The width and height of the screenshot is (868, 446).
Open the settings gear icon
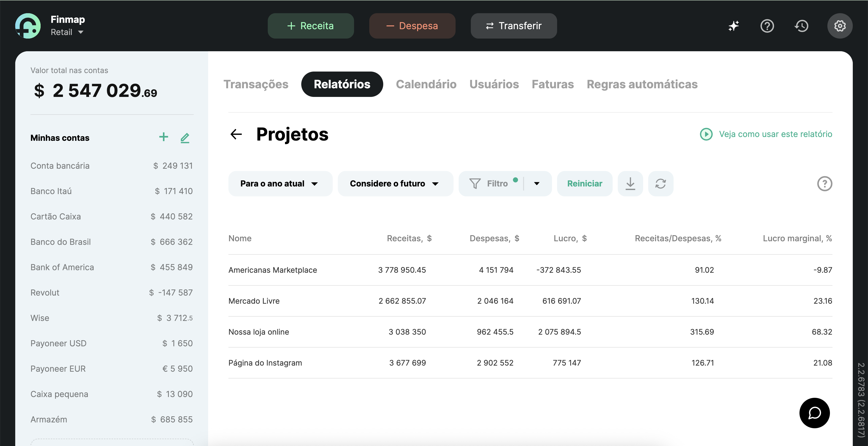click(840, 26)
